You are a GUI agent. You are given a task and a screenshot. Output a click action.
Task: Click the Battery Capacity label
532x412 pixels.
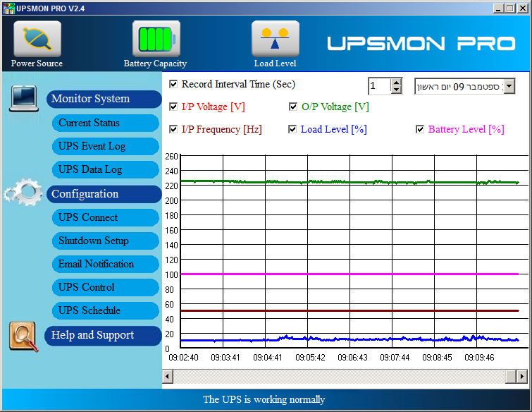coord(155,63)
